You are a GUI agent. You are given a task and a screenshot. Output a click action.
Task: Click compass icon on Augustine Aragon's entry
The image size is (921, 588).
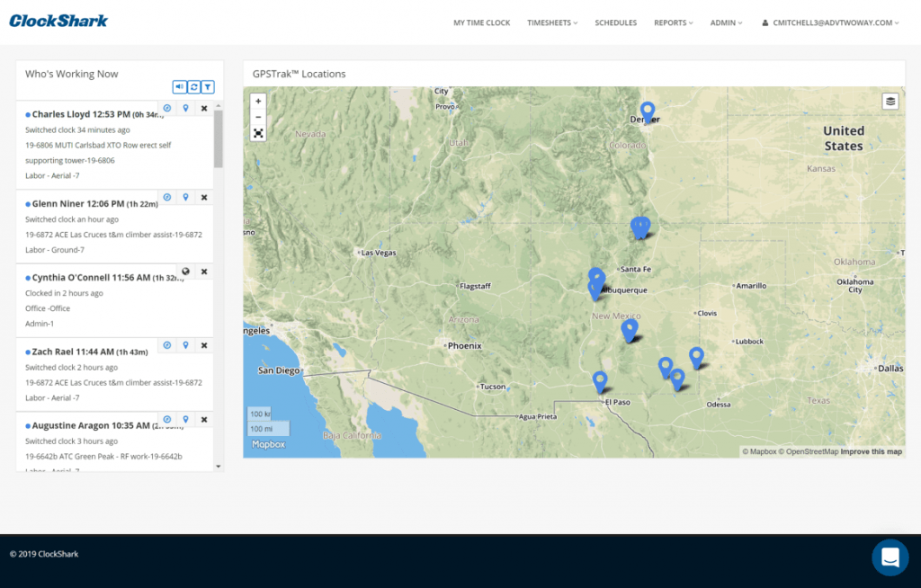[167, 419]
